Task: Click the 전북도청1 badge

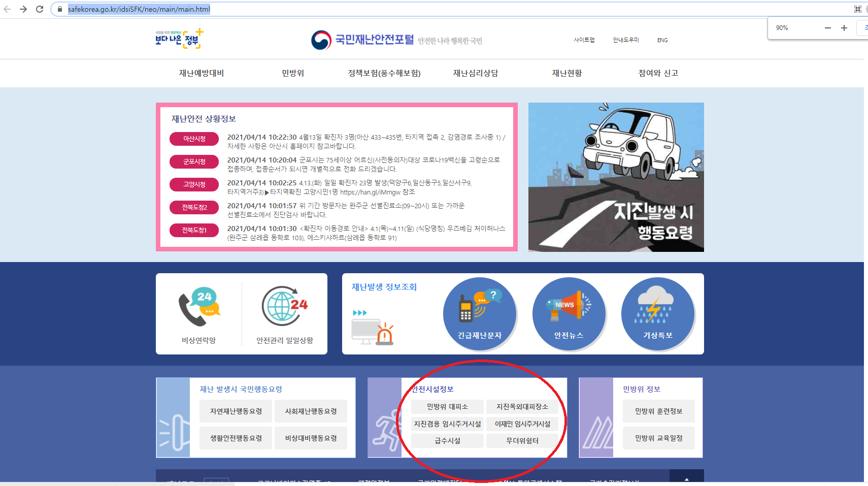Action: tap(194, 230)
